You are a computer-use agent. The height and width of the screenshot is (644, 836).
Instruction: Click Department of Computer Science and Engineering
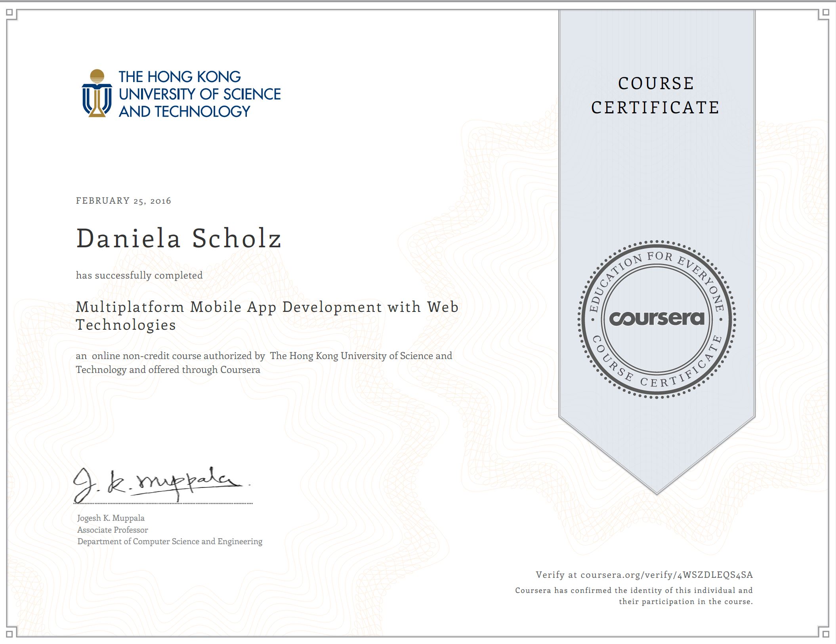(170, 541)
